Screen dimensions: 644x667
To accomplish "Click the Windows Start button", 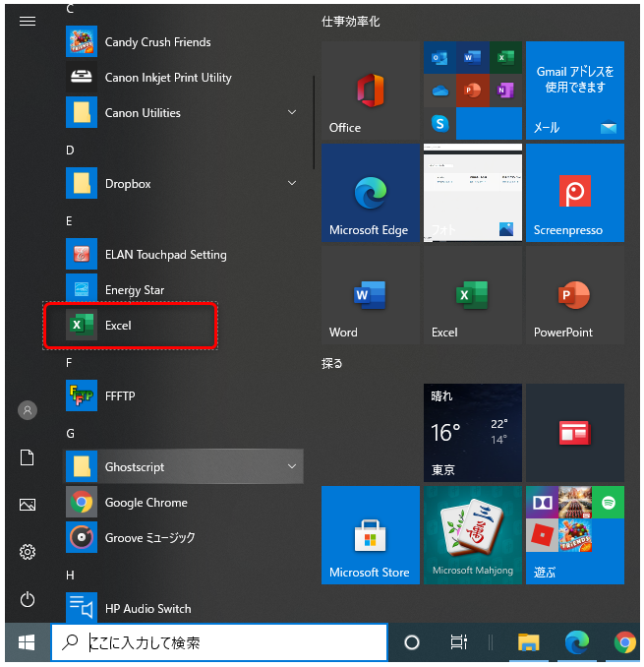I will click(27, 642).
